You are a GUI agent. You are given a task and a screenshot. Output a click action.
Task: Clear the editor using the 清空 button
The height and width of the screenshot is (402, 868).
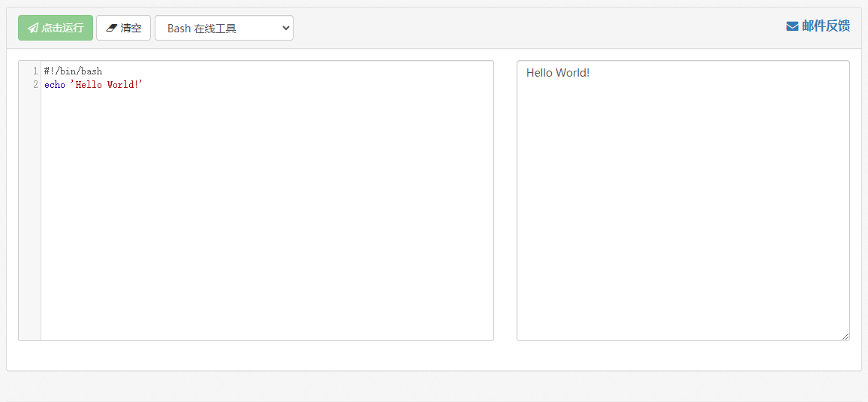pyautogui.click(x=124, y=28)
